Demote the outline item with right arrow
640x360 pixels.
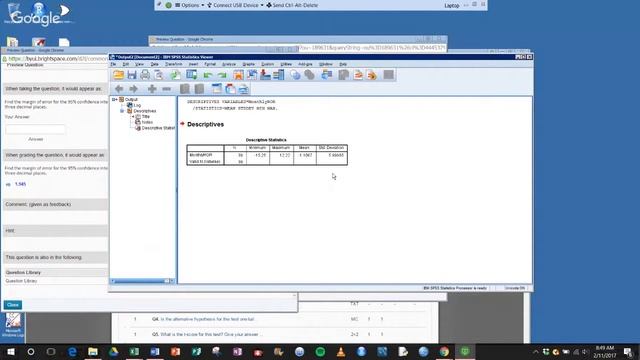click(x=133, y=89)
